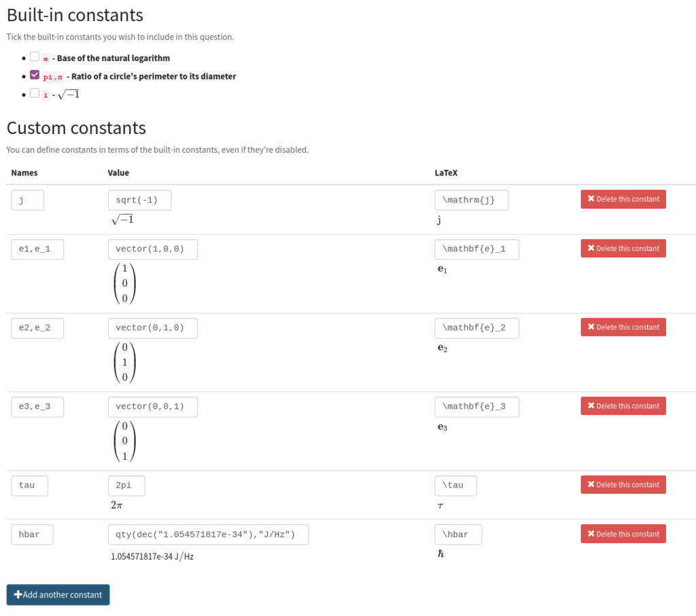The image size is (696, 616).
Task: Edit the '\hbar' LaTeX field
Action: coord(458,534)
